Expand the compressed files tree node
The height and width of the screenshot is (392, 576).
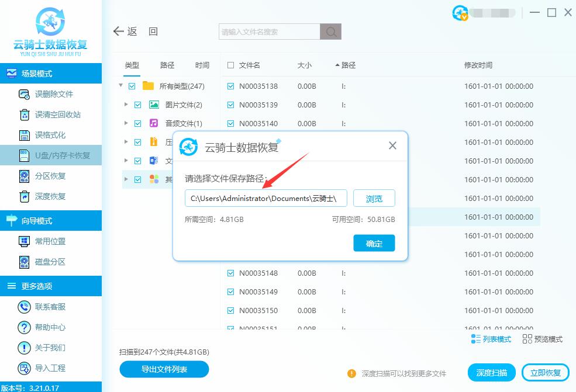(x=126, y=142)
